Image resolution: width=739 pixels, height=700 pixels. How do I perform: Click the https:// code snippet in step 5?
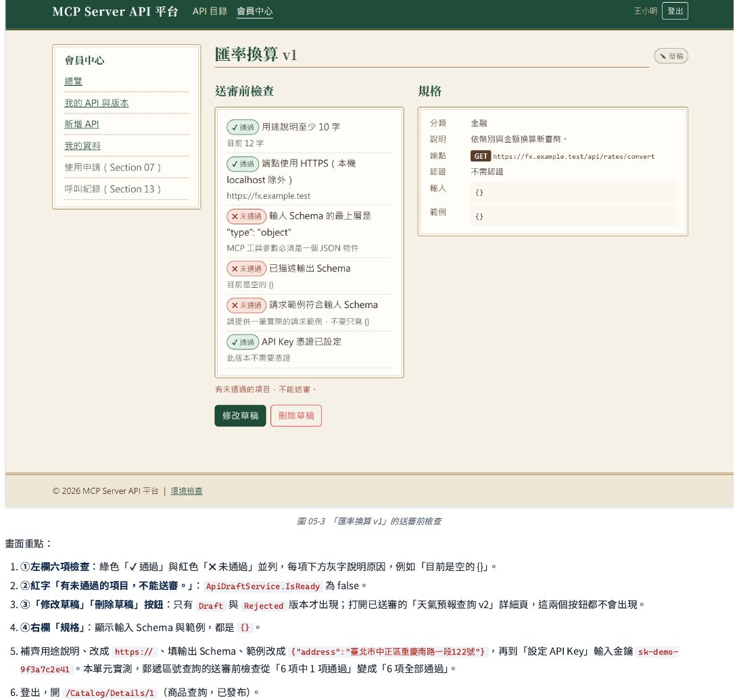click(x=134, y=652)
